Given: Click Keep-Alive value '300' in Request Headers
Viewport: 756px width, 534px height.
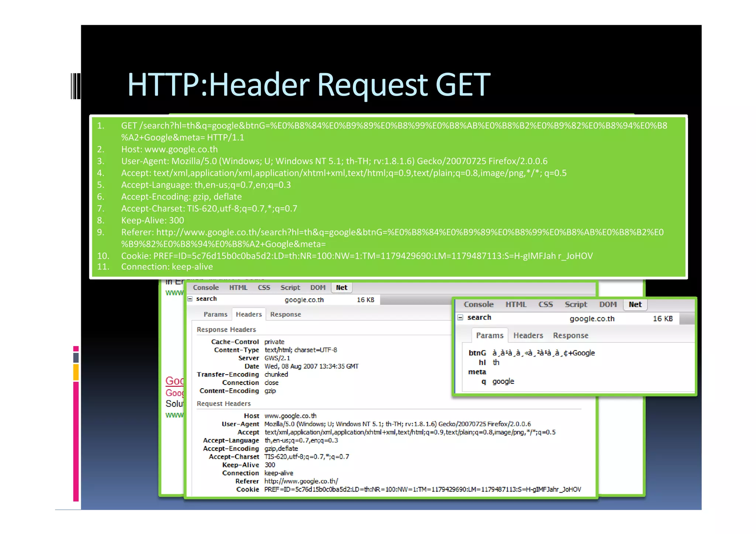Looking at the screenshot, I should tap(269, 465).
